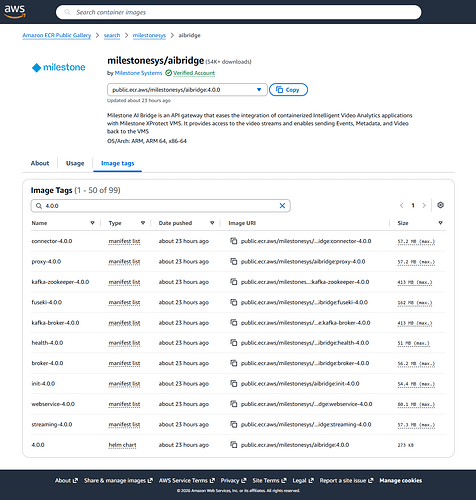Click the Milestone logo image
The height and width of the screenshot is (500, 476).
coord(59,67)
